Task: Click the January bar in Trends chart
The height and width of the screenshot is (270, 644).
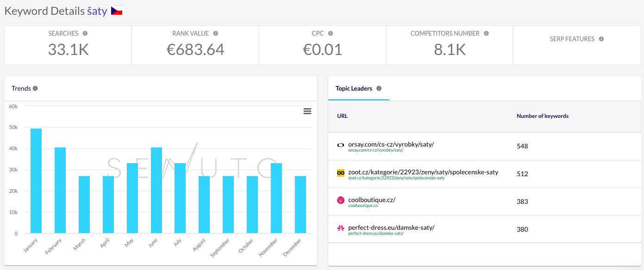Action: point(36,181)
